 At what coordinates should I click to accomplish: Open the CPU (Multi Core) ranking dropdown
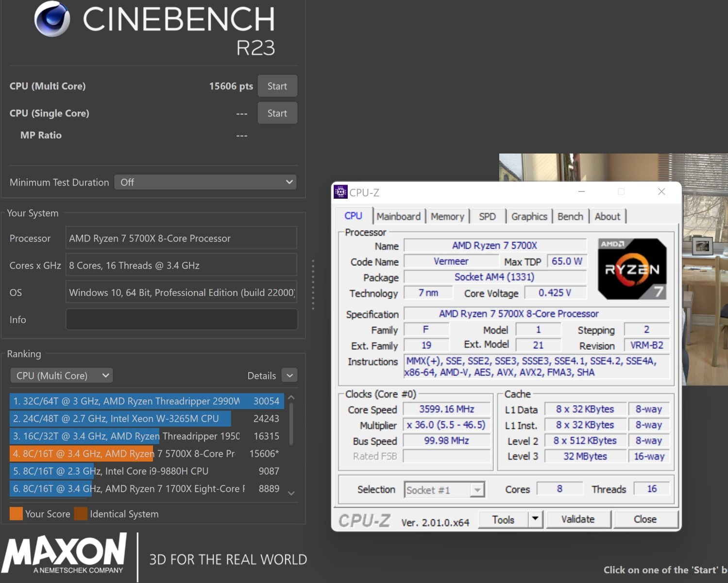(62, 376)
